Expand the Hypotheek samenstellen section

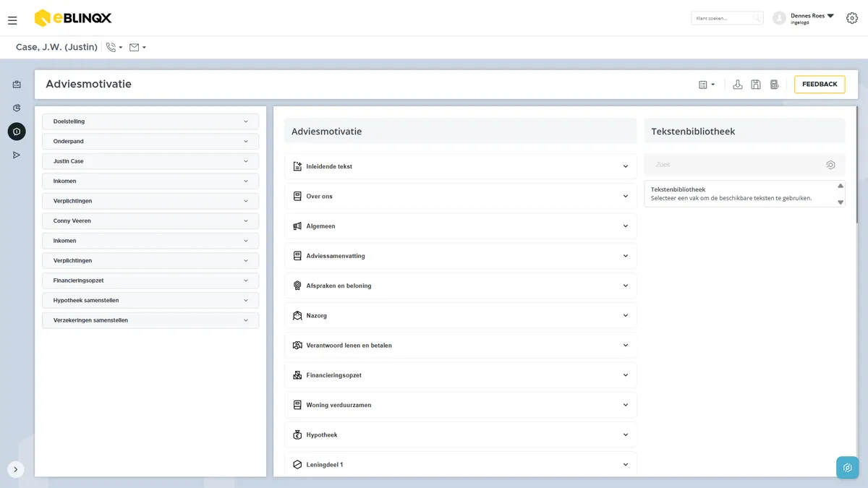[150, 300]
